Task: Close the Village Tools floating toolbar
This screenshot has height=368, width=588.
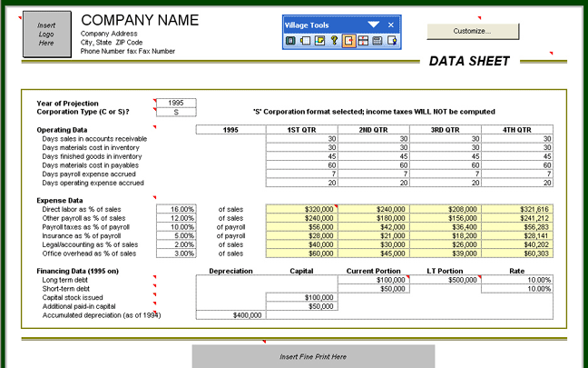Action: point(391,25)
